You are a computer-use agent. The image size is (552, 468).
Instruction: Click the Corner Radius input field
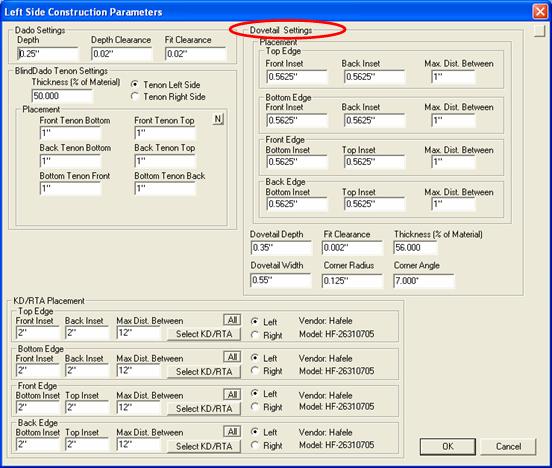point(352,281)
